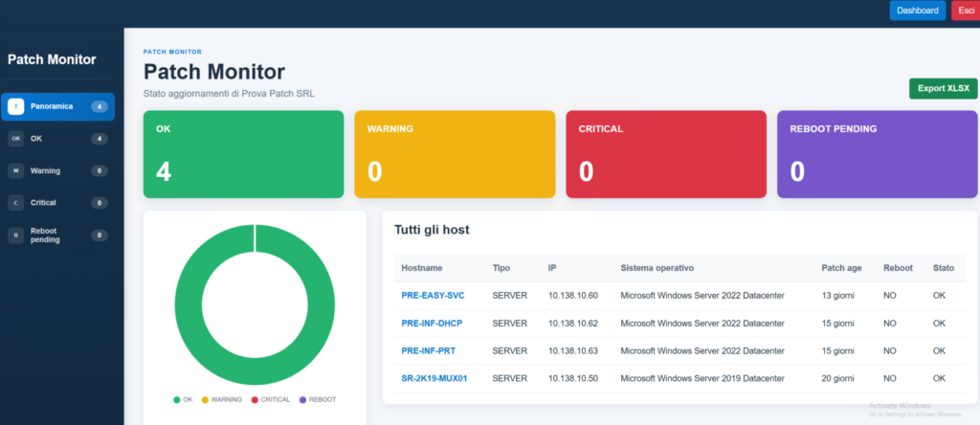Click the W icon beside Warning
Viewport: 980px width, 425px height.
tap(15, 170)
